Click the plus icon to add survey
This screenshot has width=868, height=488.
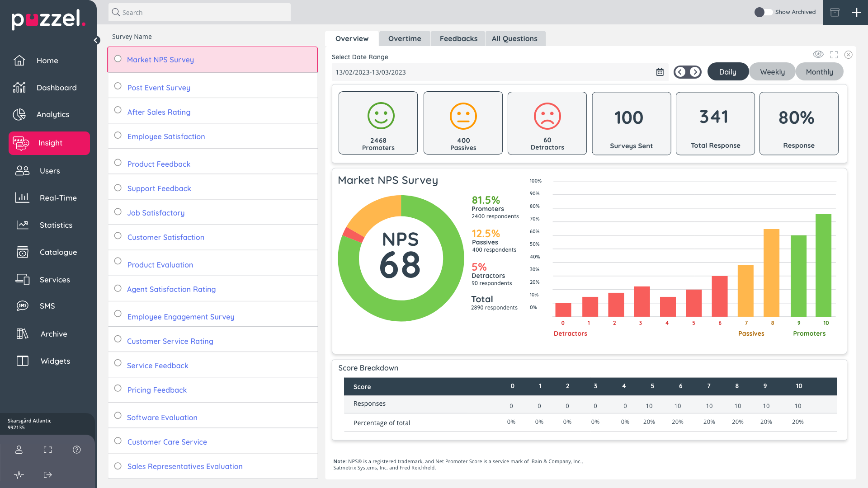[856, 13]
